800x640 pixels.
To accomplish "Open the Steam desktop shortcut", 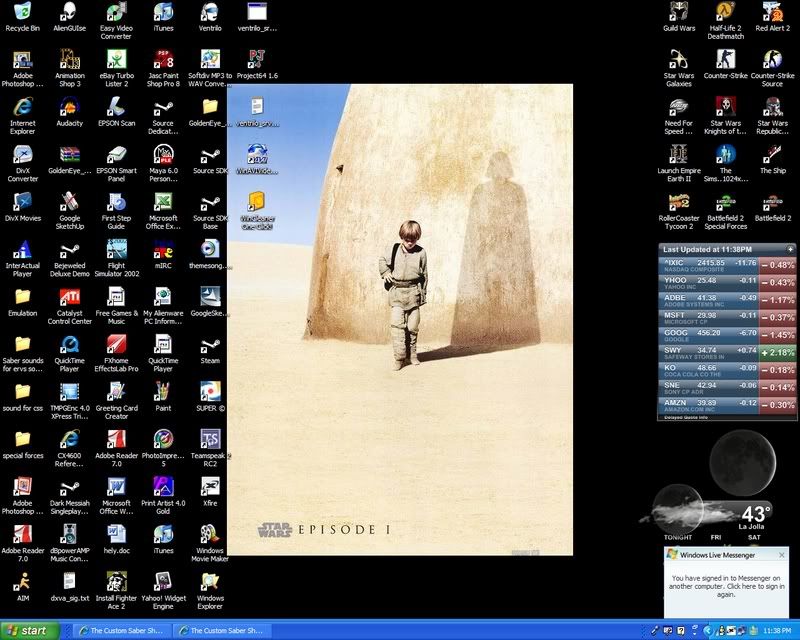I will (x=210, y=344).
